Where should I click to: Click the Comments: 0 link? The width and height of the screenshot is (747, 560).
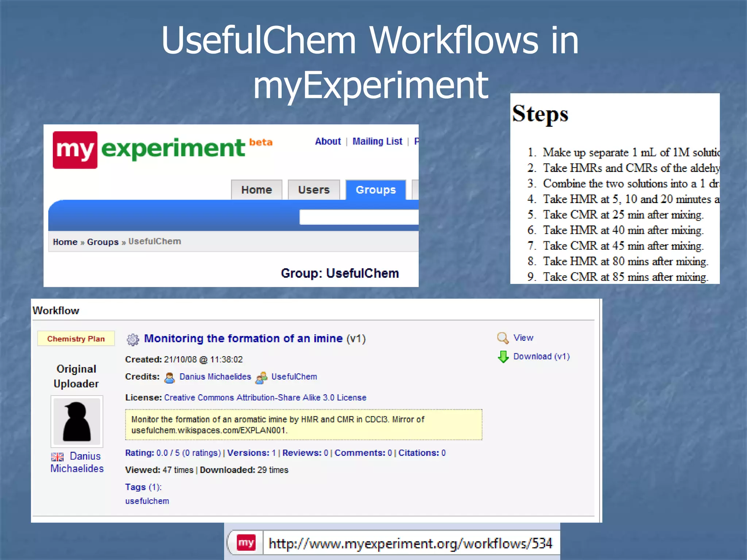pyautogui.click(x=363, y=453)
